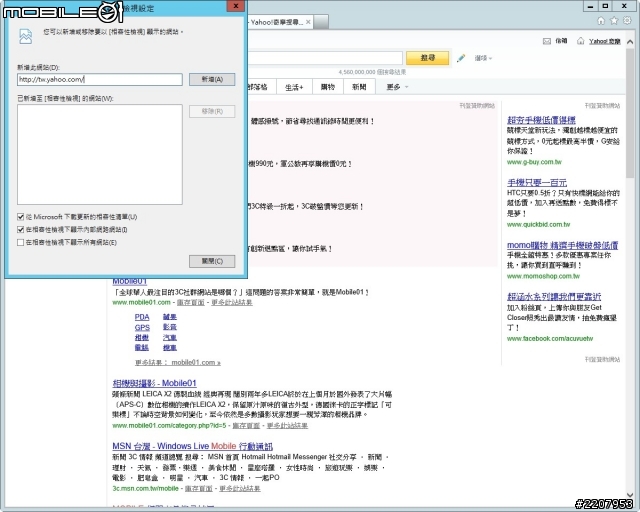Open the momo購物 sponsored ad link
Screen dimensions: 640x512
pyautogui.click(x=562, y=245)
